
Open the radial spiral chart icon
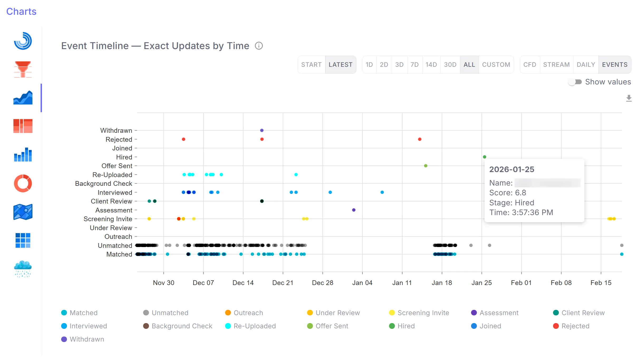click(x=23, y=41)
